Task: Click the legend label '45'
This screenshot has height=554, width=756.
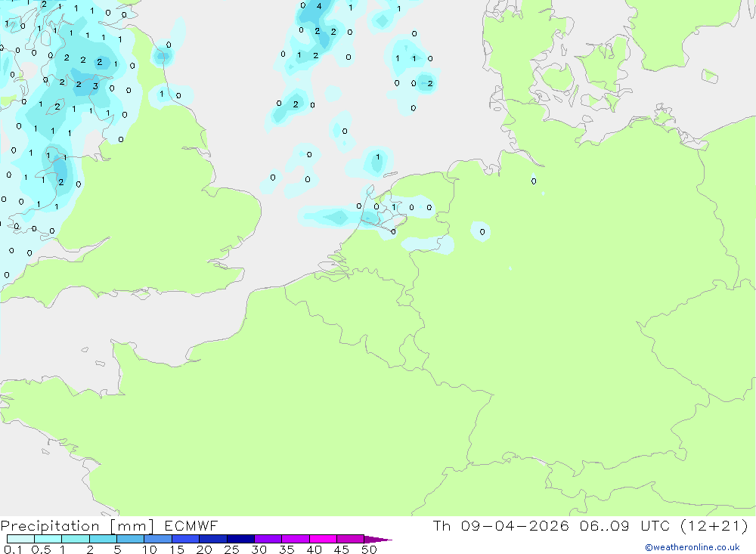Action: pos(342,549)
